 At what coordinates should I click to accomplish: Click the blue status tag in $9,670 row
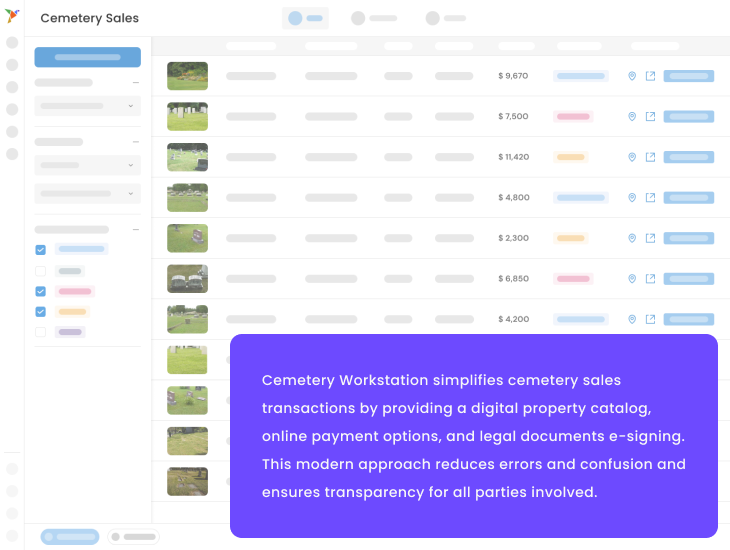point(581,76)
